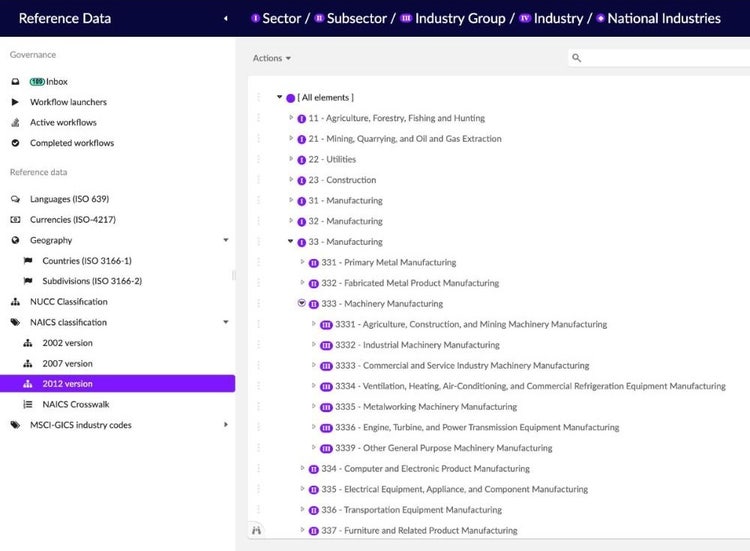
Task: Click the Countries flag icon
Action: 28,261
